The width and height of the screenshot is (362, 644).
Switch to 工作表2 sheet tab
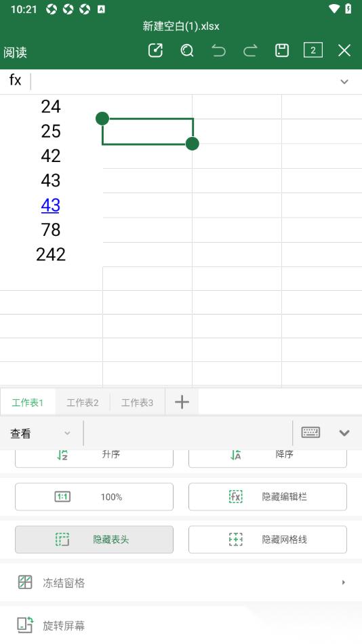(83, 403)
